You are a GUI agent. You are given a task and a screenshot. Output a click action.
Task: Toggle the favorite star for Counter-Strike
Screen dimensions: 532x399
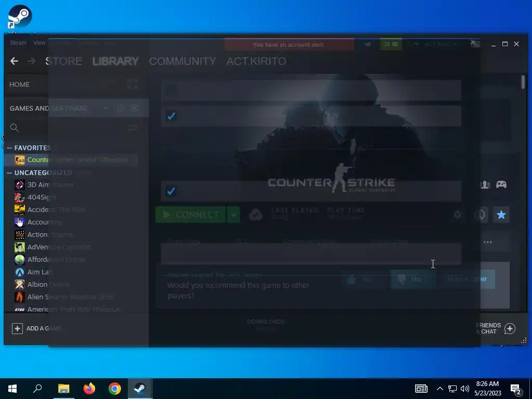click(501, 215)
